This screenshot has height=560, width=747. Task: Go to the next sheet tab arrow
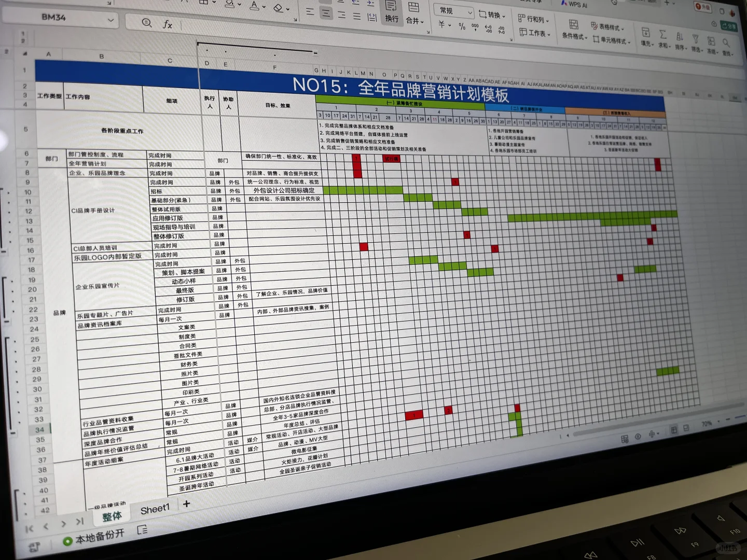coord(63,524)
